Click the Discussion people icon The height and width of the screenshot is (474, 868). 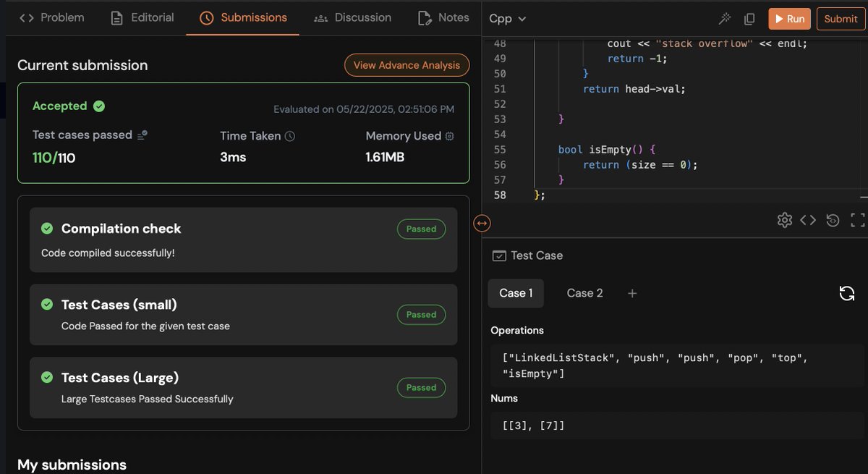(320, 18)
